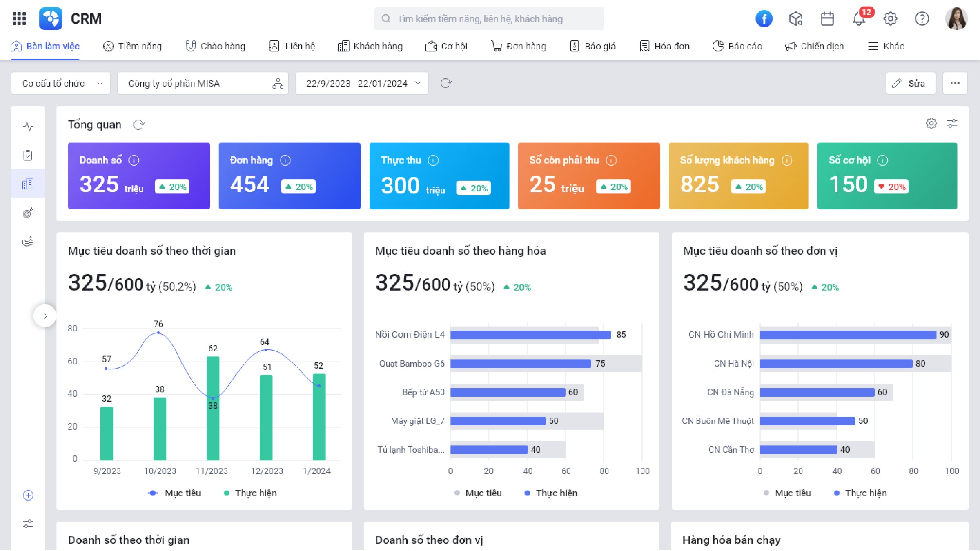The image size is (980, 551).
Task: Expand the date range 22/9/2023 - 22/01/2024 dropdown
Action: (362, 83)
